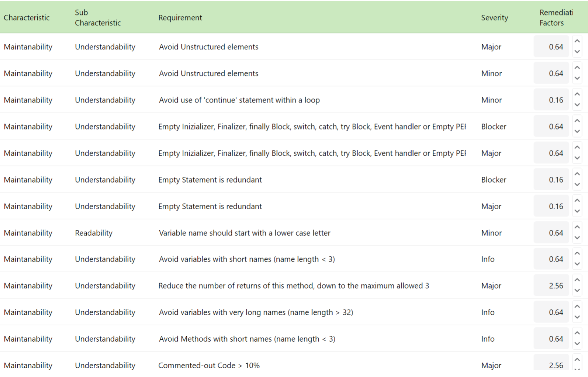The image size is (588, 377).
Task: Decrease factor for 'variables with short names' row
Action: tap(577, 264)
